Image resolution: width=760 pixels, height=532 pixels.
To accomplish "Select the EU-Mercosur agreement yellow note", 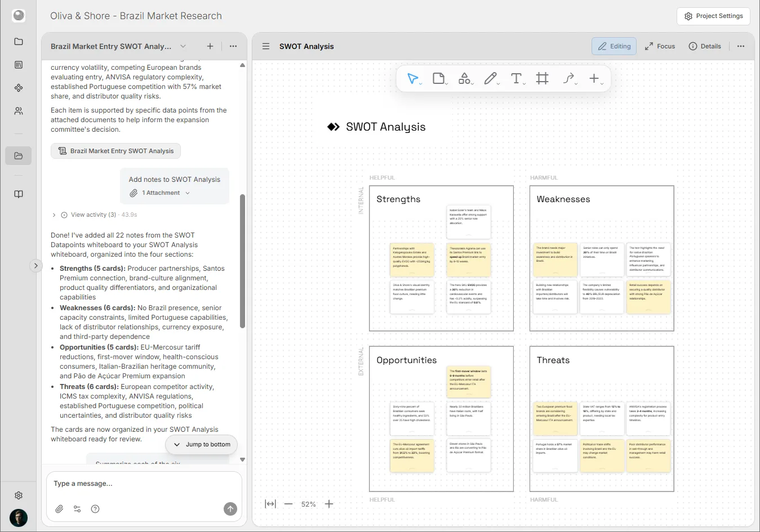I will coord(412,456).
